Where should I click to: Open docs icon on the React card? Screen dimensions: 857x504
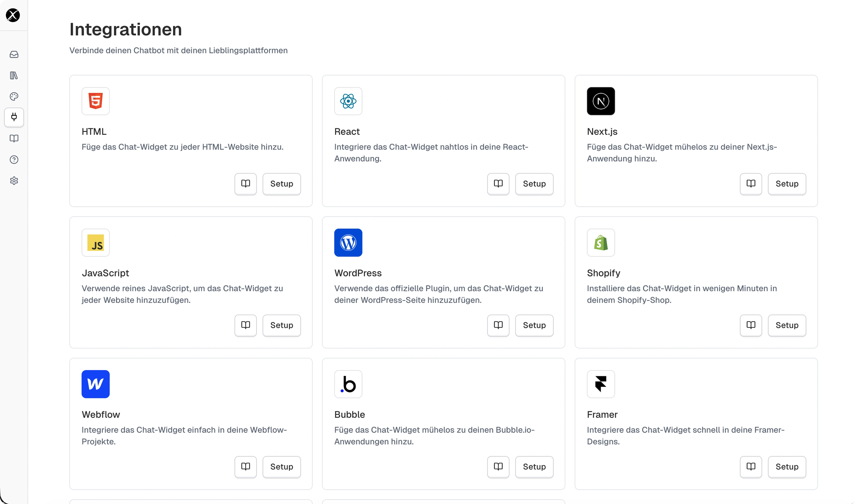click(x=498, y=184)
